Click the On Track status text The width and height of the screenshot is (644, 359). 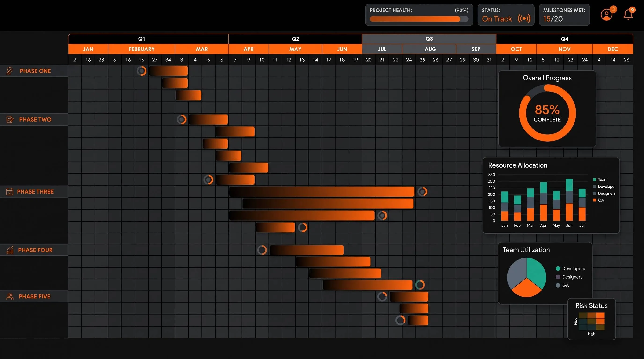click(x=497, y=19)
